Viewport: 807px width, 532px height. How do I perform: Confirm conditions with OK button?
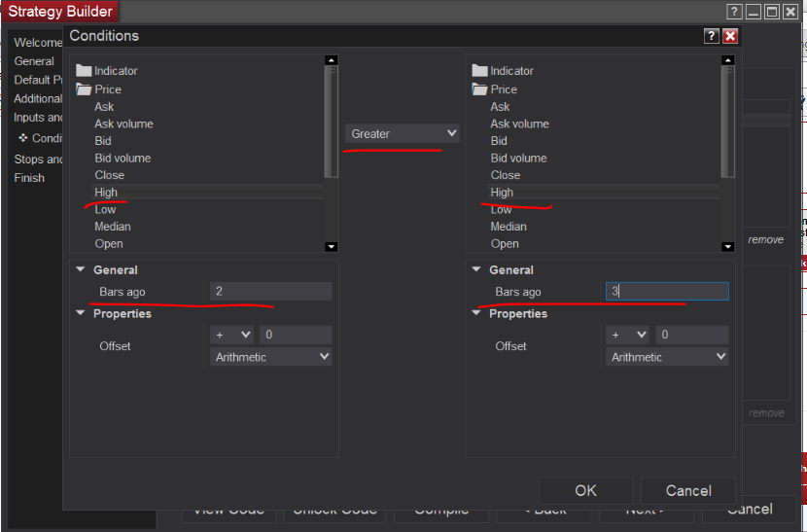tap(585, 491)
